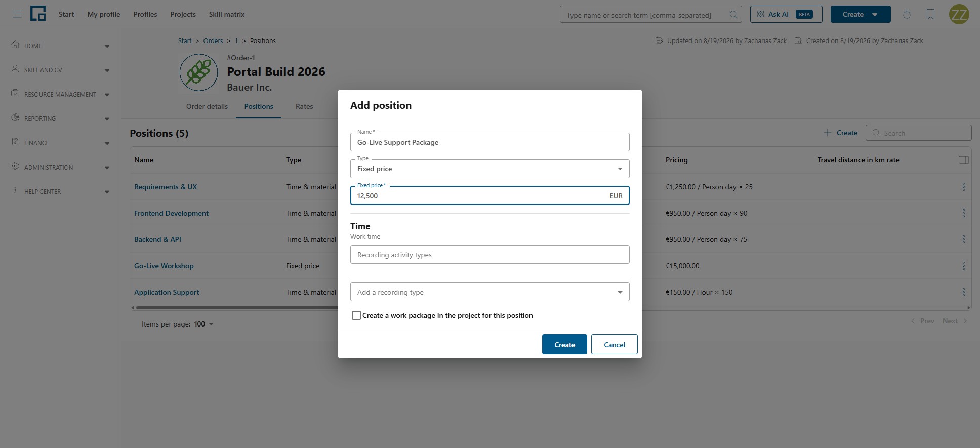
Task: Open the Type dropdown showing Fixed price
Action: [x=489, y=169]
